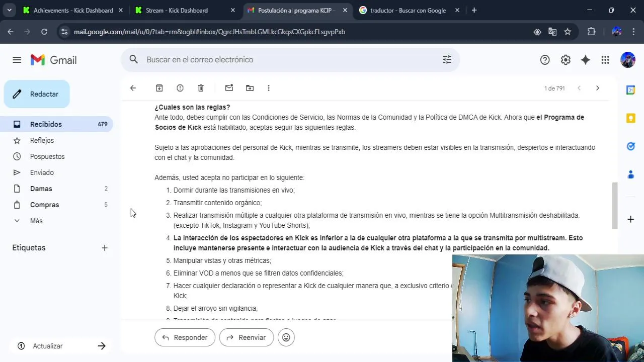Open Enviado sent folder
Screen dimensions: 644x362
(x=56, y=172)
